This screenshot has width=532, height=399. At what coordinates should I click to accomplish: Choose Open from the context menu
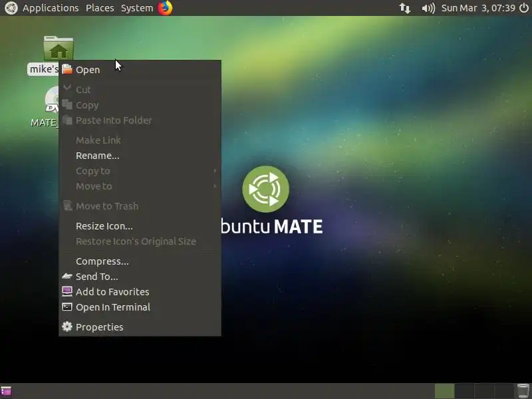coord(140,70)
